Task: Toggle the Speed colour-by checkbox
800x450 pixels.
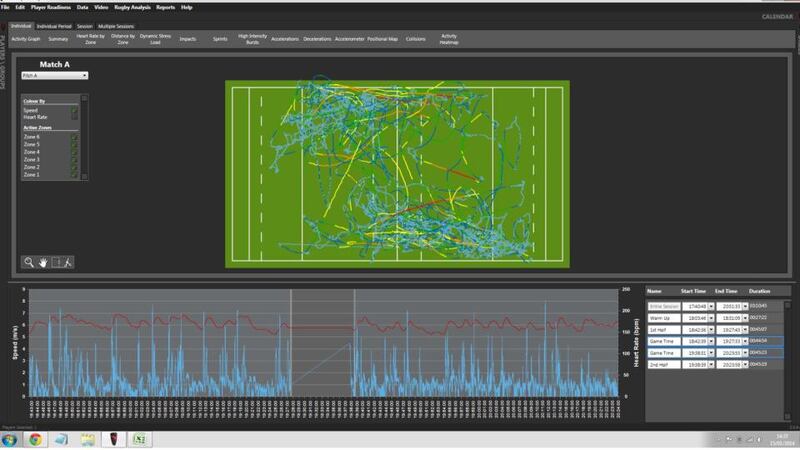Action: pyautogui.click(x=74, y=111)
